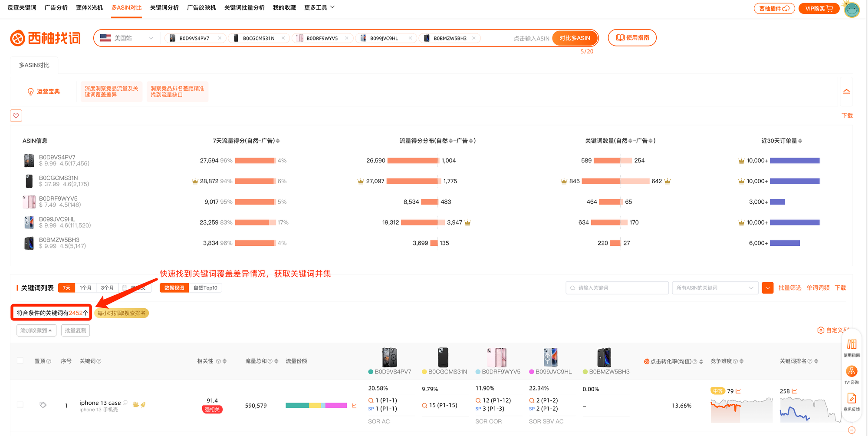The width and height of the screenshot is (868, 436).
Task: Open trend icon next to competition value 79
Action: (738, 391)
